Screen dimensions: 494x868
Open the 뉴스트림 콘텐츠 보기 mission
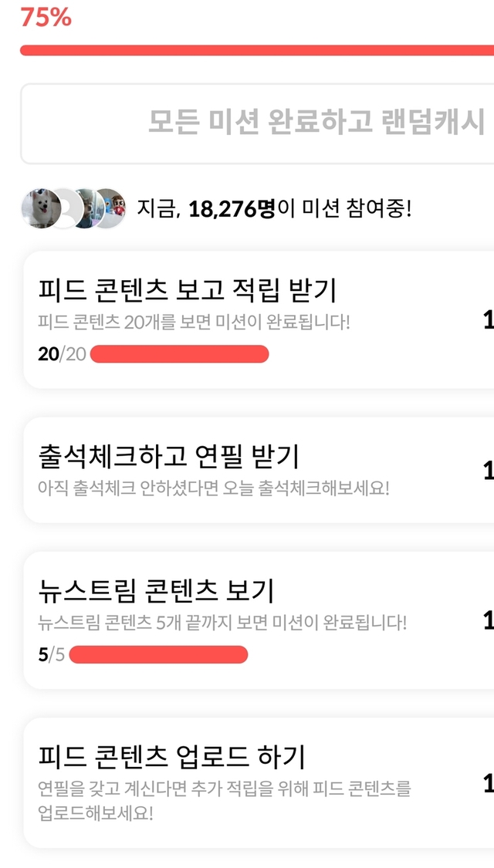point(156,591)
